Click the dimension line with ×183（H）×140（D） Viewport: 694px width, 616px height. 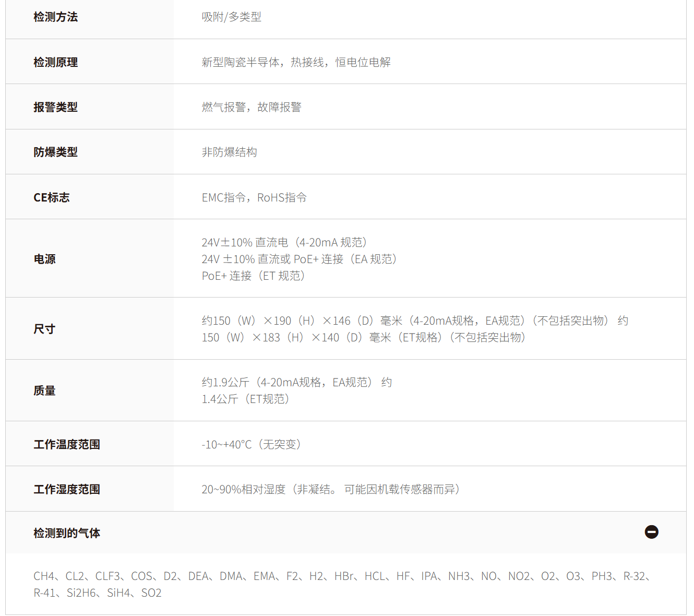pos(364,337)
